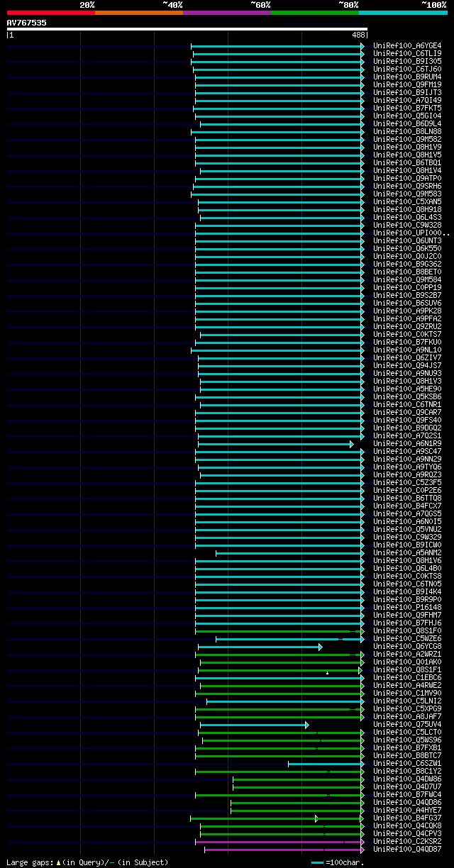The width and height of the screenshot is (454, 868).
Task: Select label UniRef100_B6TBQ1
Action: pyautogui.click(x=407, y=162)
